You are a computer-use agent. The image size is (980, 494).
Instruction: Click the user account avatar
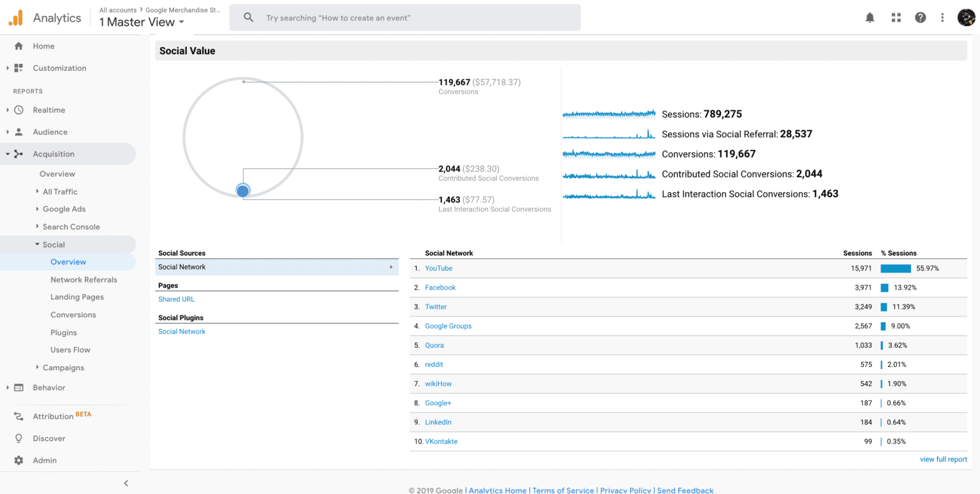click(x=967, y=18)
